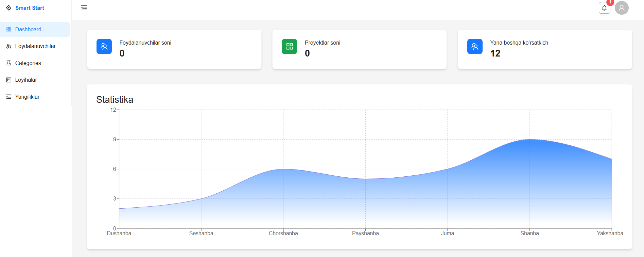This screenshot has width=644, height=257.
Task: Click the Smart Start logo icon
Action: 9,8
